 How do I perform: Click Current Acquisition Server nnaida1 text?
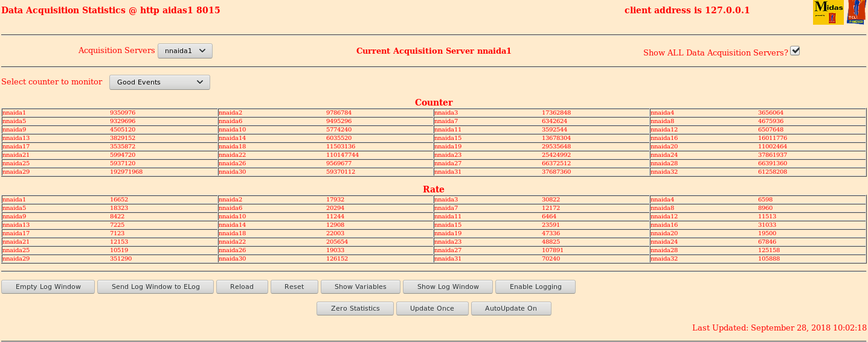tap(434, 51)
